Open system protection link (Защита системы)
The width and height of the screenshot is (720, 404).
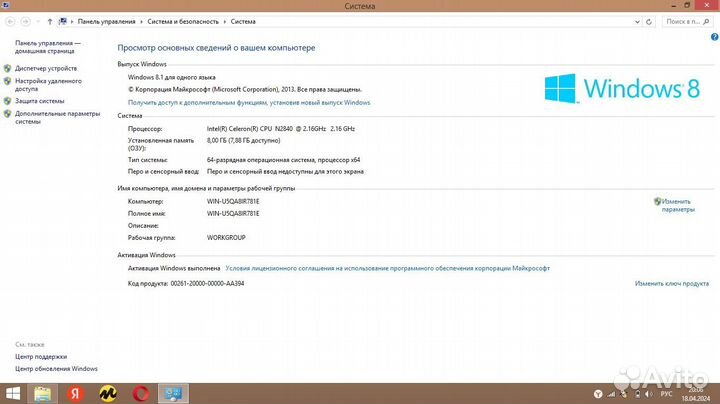(40, 101)
